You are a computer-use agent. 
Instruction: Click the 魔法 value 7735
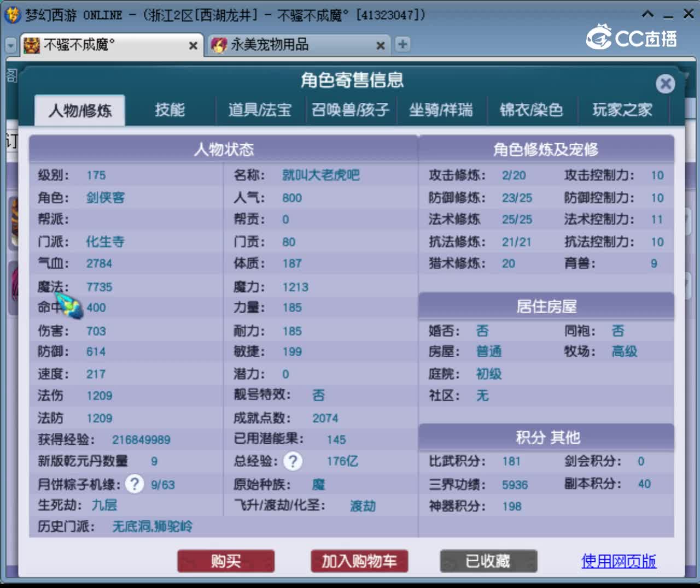point(99,287)
